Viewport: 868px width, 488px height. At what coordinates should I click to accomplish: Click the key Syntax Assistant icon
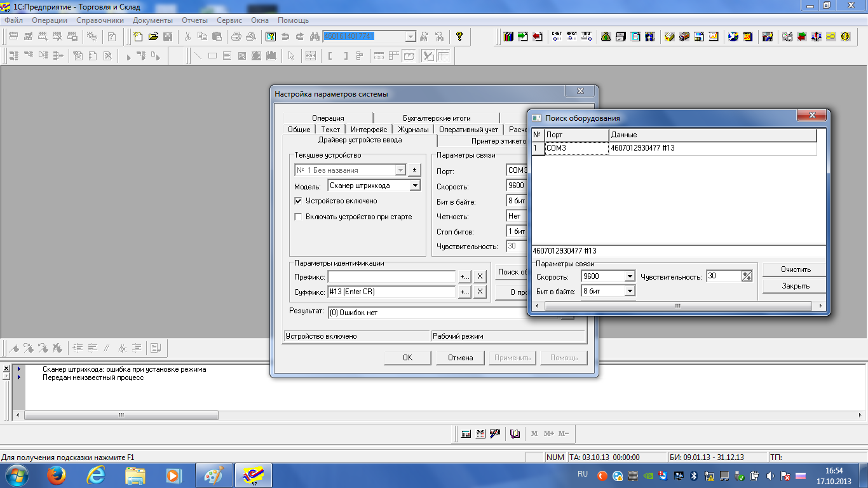coord(270,36)
